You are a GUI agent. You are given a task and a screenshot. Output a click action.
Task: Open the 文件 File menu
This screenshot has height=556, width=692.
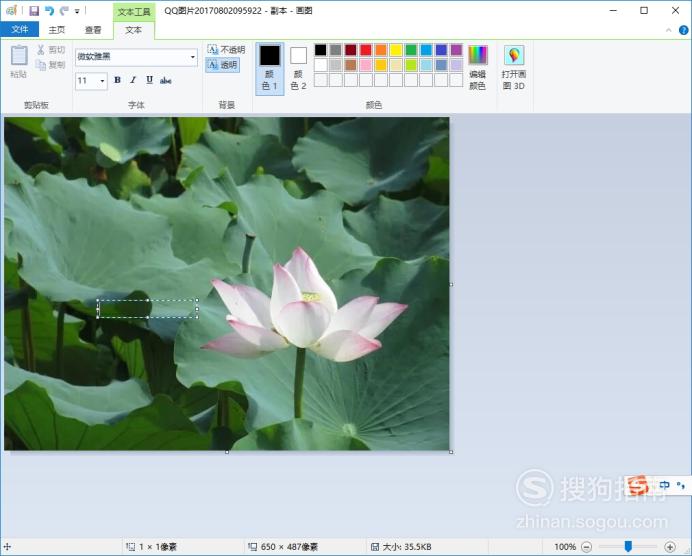coord(19,30)
